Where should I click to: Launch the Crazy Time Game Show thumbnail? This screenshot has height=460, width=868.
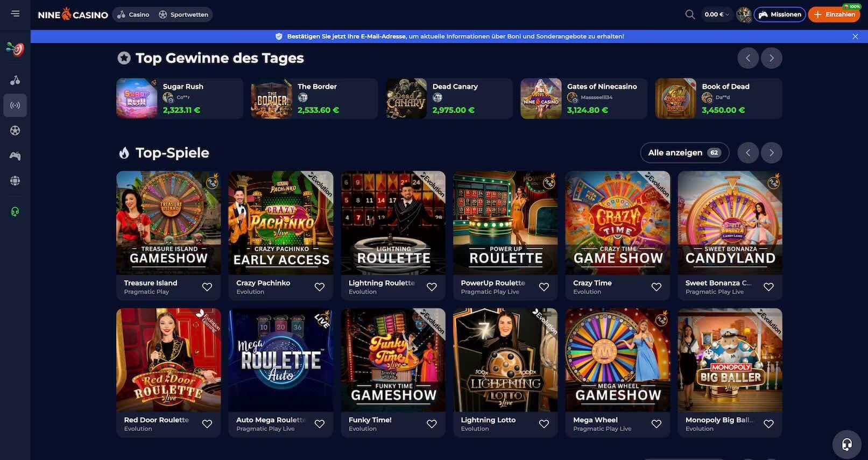click(x=618, y=223)
